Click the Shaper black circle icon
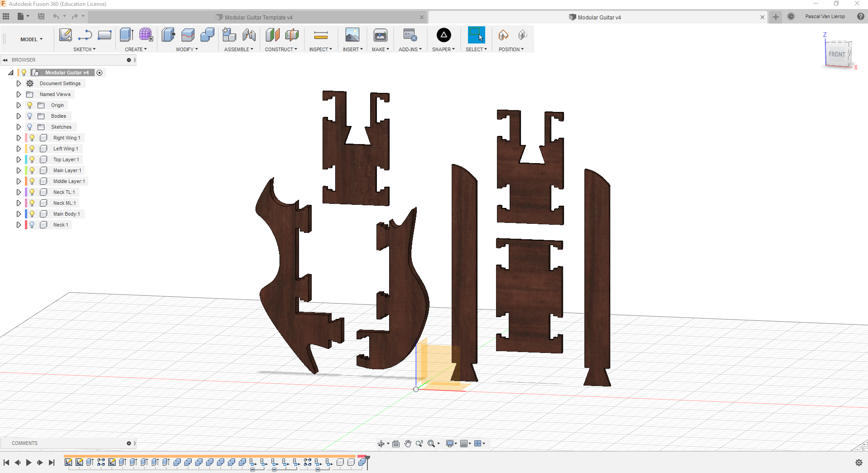 tap(444, 35)
